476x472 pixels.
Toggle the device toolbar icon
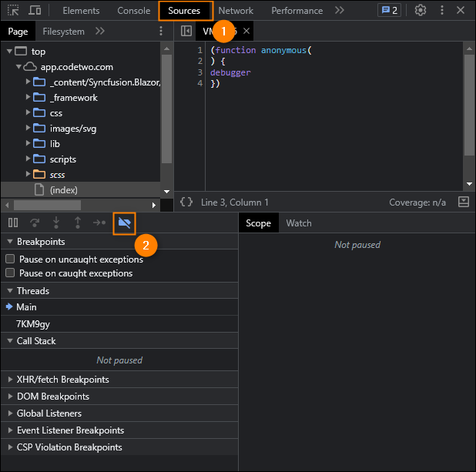pyautogui.click(x=35, y=10)
